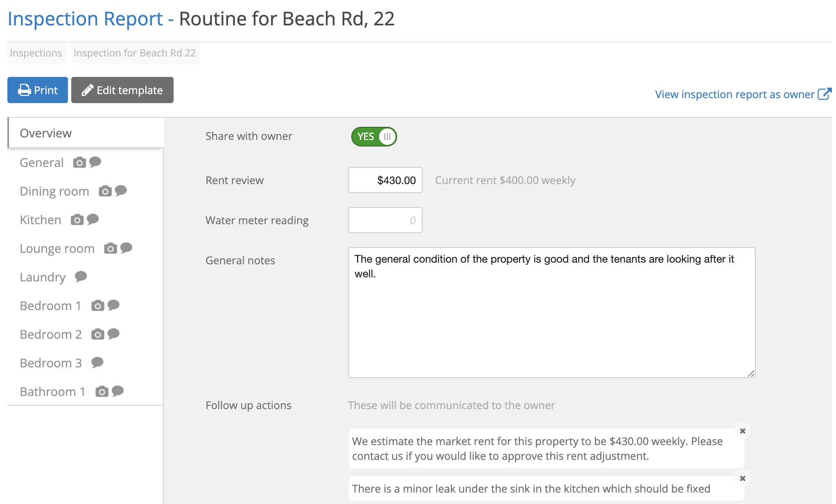Click the camera icon beside Kitchen

[77, 220]
